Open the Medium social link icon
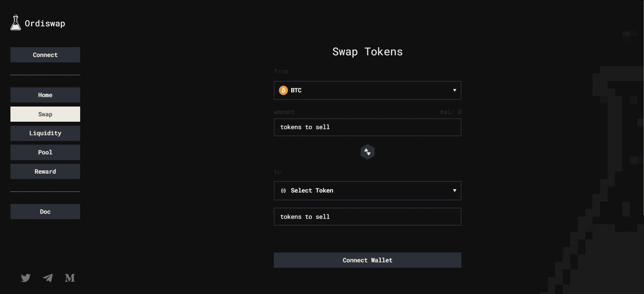Viewport: 644px width, 294px height. [x=70, y=278]
